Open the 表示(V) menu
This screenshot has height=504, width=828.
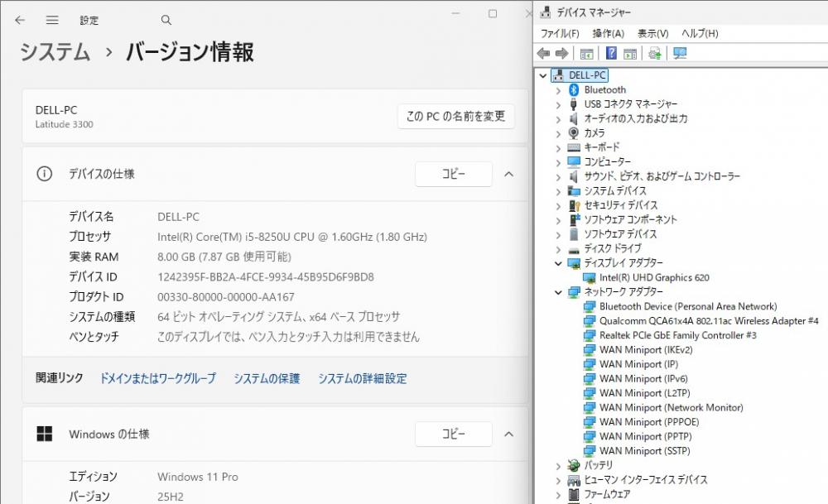[x=652, y=33]
